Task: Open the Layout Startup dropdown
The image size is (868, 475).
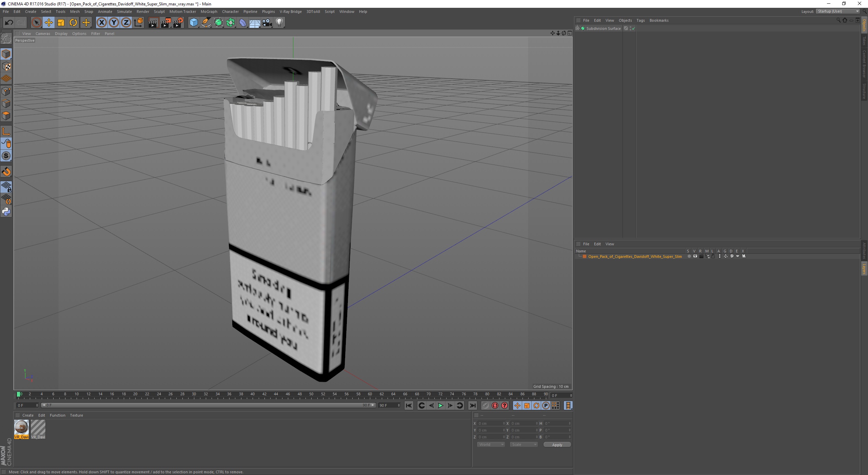Action: 838,12
